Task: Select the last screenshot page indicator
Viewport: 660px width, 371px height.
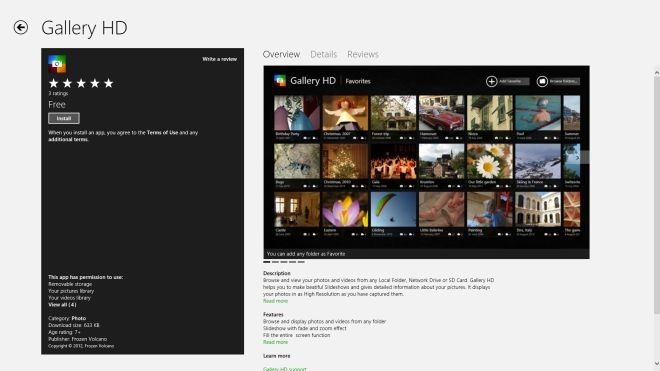Action: tap(301, 262)
